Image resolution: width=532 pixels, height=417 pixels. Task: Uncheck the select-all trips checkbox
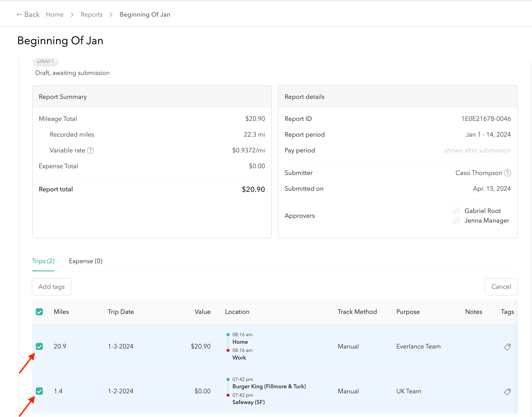(39, 312)
